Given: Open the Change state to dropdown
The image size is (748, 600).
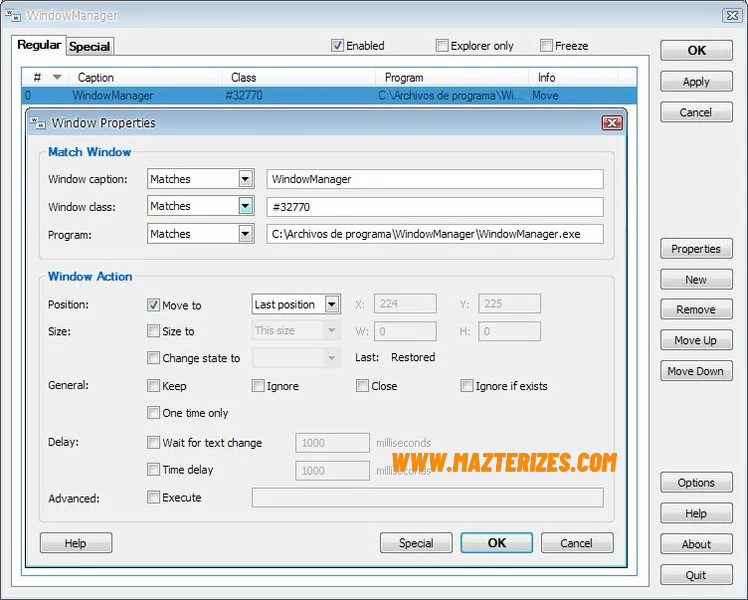Looking at the screenshot, I should (x=332, y=358).
